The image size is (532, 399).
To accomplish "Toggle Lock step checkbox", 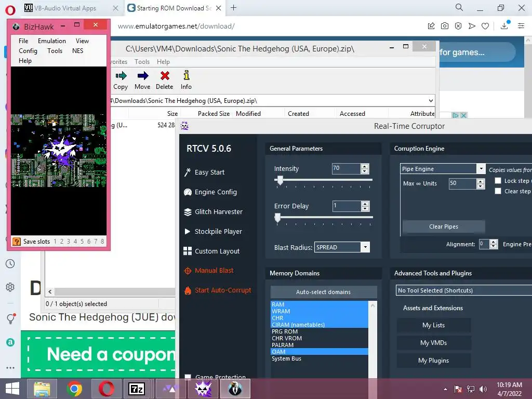I will [x=498, y=180].
